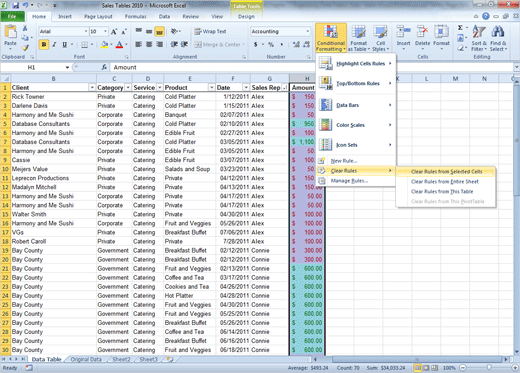Toggle bottom vertical alignment
This screenshot has width=520, height=373.
[159, 31]
